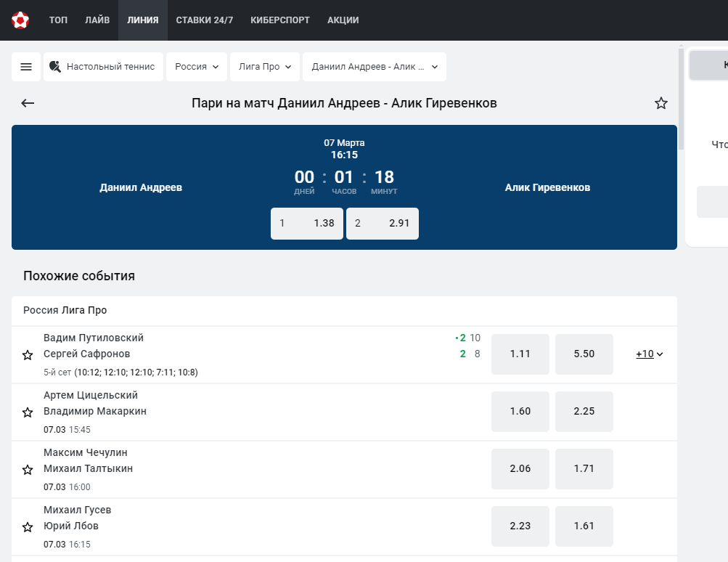The height and width of the screenshot is (562, 728).
Task: Open the Михаил Гусев match row
Action: (344, 526)
